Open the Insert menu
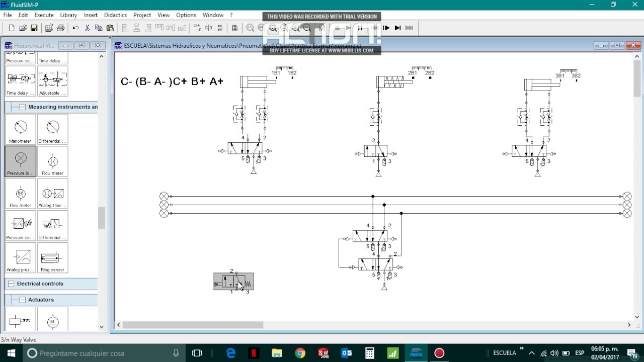 coord(91,15)
